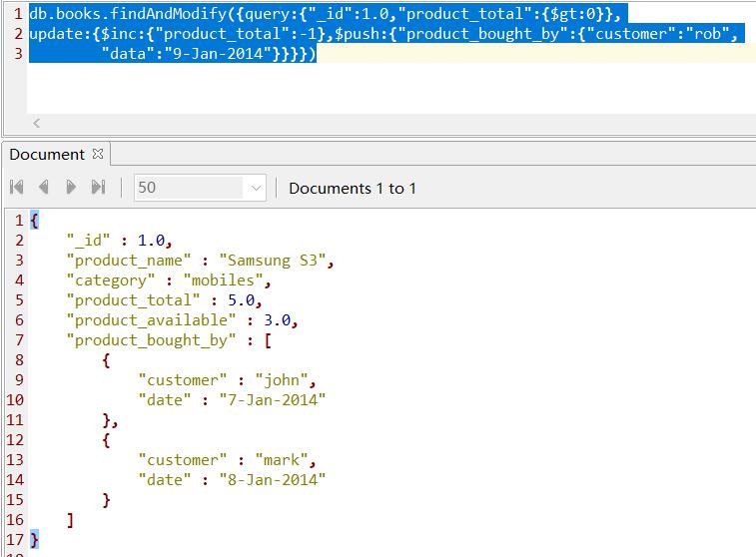Click the "customer" : "mark" line
The width and height of the screenshot is (756, 557).
[x=227, y=460]
